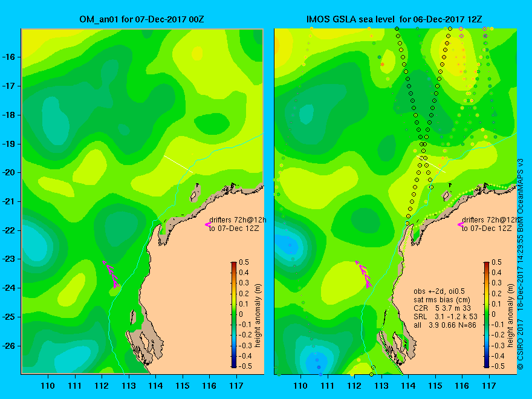Select the -16 latitude tick label

9,57
